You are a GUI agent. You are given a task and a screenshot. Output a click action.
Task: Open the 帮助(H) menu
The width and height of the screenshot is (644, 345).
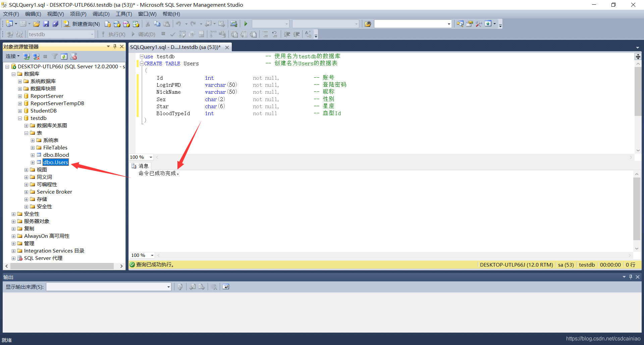pos(171,14)
